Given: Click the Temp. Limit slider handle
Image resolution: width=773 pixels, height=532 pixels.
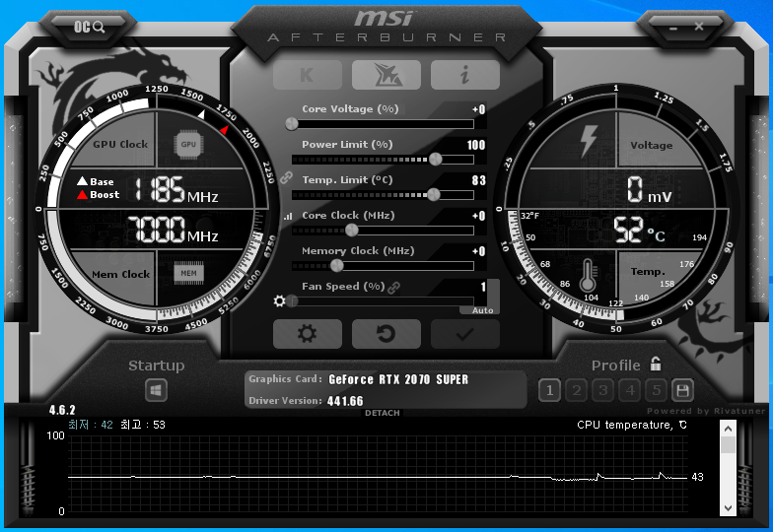Looking at the screenshot, I should 434,195.
